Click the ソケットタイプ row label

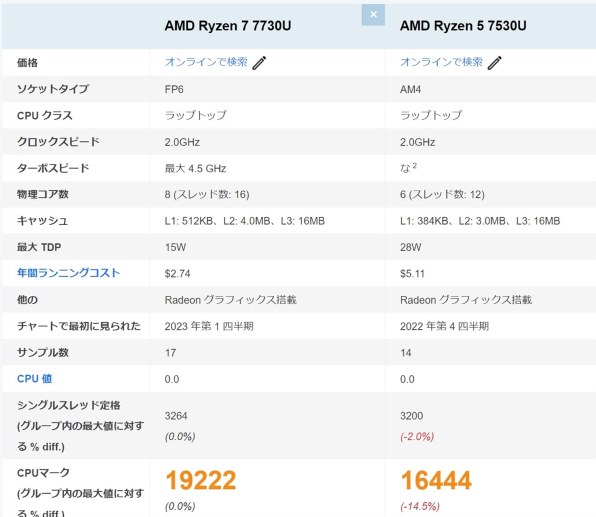click(53, 89)
